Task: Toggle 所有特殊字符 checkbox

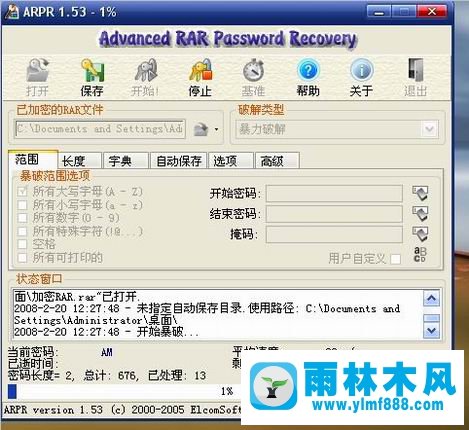Action: pos(22,231)
